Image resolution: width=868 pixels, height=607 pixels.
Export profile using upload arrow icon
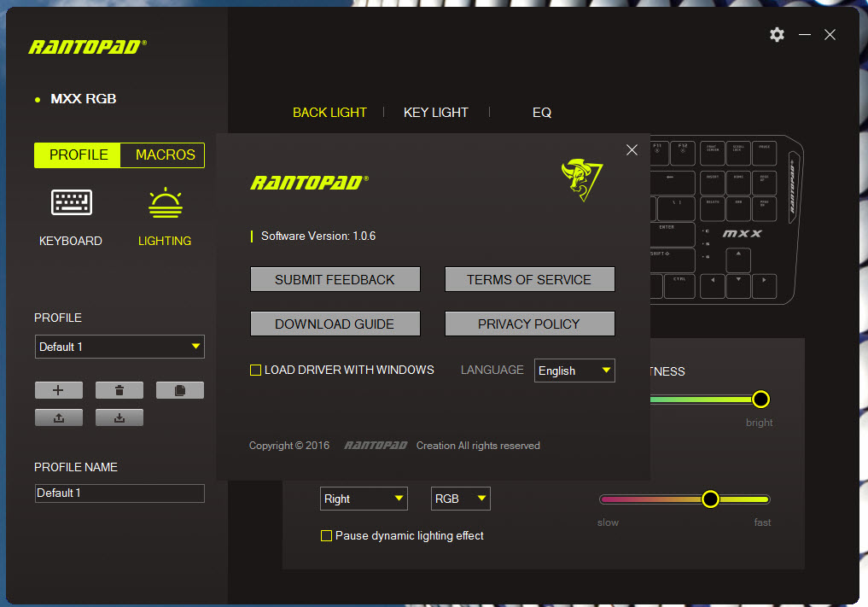[59, 417]
